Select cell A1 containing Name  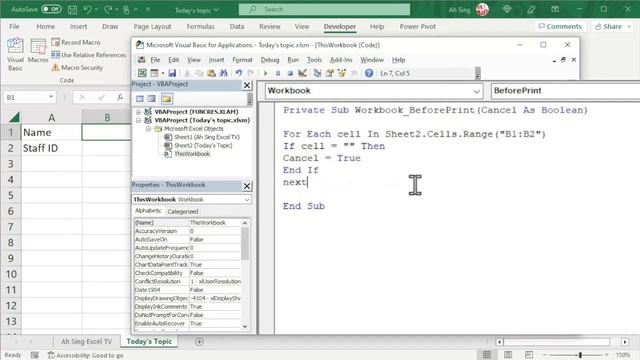coord(51,132)
